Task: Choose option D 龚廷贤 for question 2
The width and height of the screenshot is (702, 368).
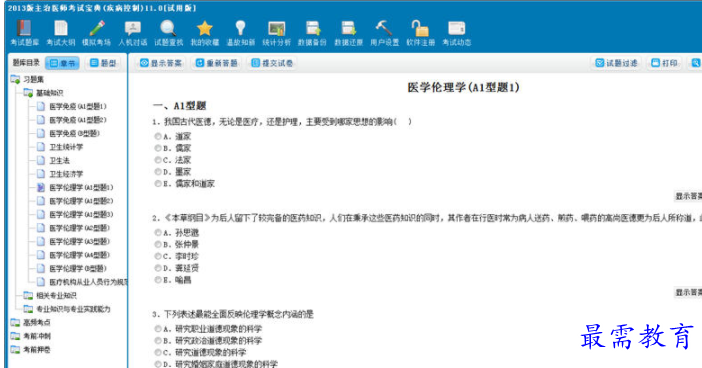Action: pos(158,268)
